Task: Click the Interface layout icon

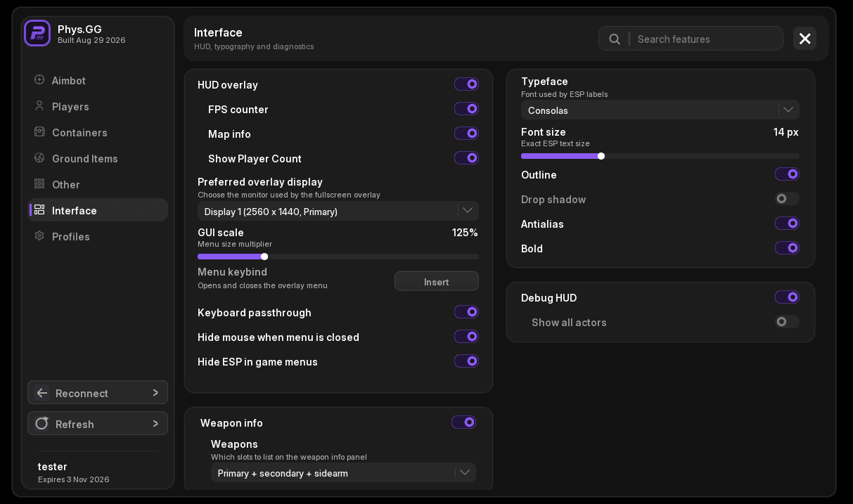Action: pyautogui.click(x=39, y=210)
